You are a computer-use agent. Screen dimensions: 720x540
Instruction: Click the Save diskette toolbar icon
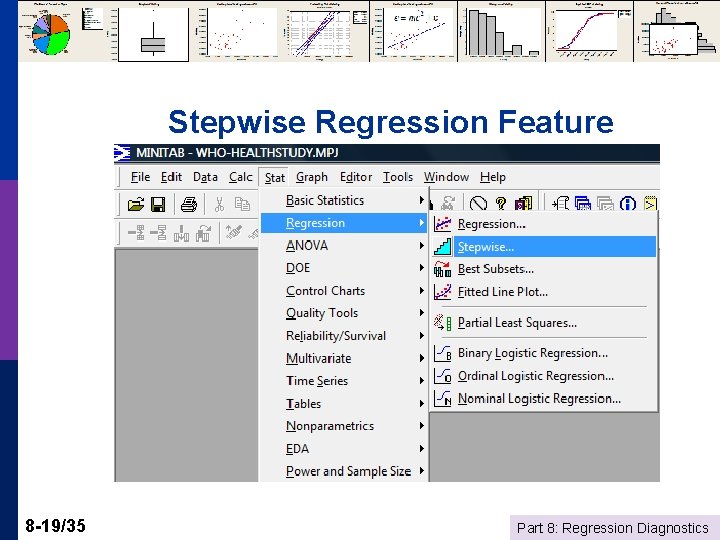[x=158, y=204]
